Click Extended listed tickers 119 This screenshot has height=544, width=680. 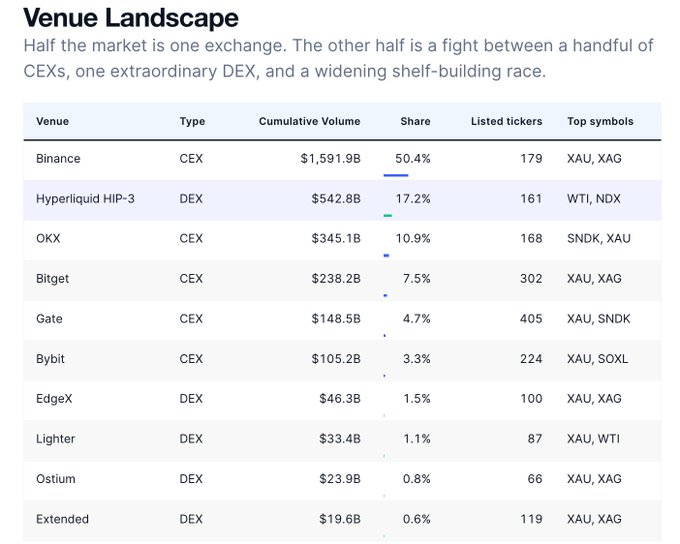531,519
